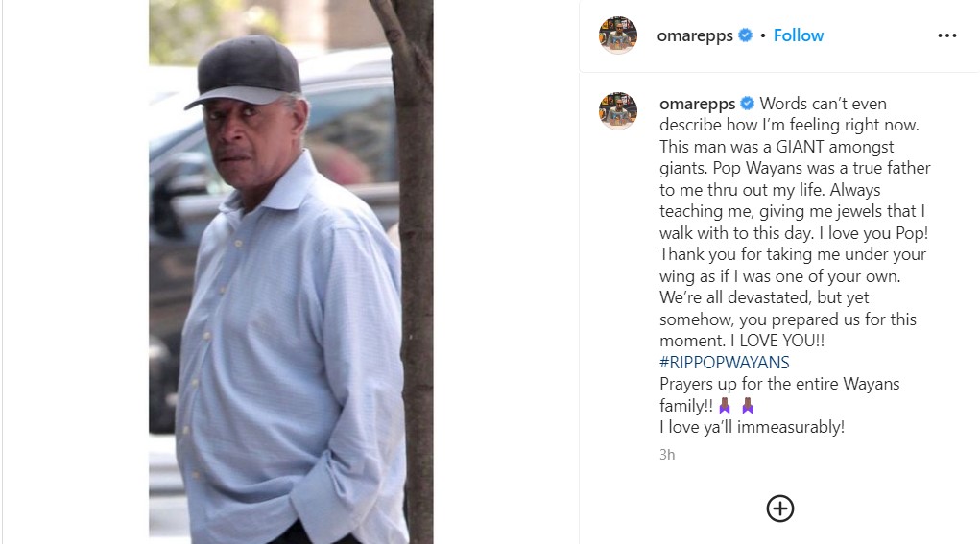Image resolution: width=980 pixels, height=544 pixels.
Task: Click the "I love ya'll immeasurably!" line
Action: (x=752, y=427)
